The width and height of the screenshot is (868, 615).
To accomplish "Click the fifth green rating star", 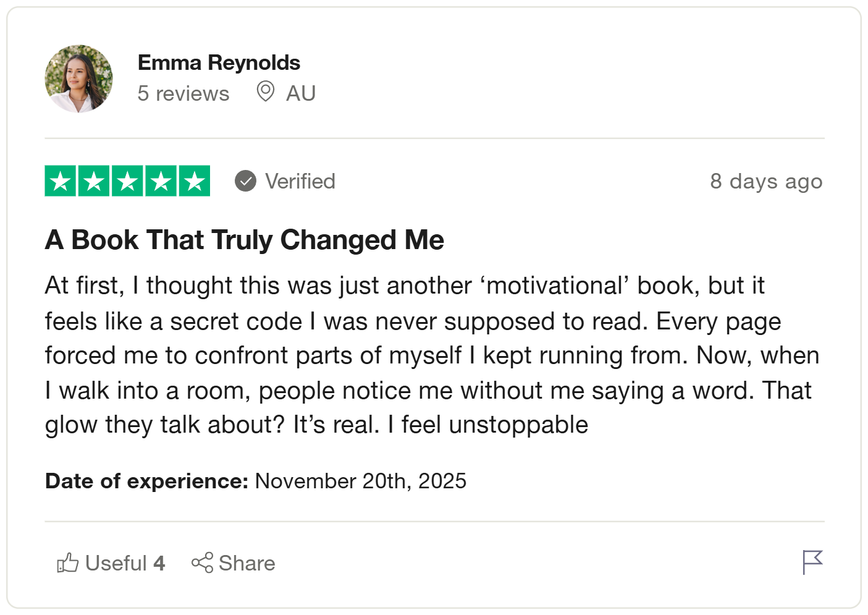I will 194,181.
